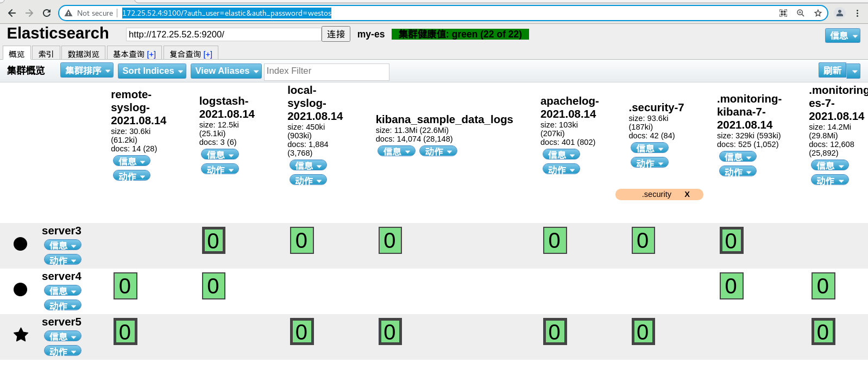Click the server3 node circle icon
Image resolution: width=868 pixels, height=370 pixels.
pos(21,244)
